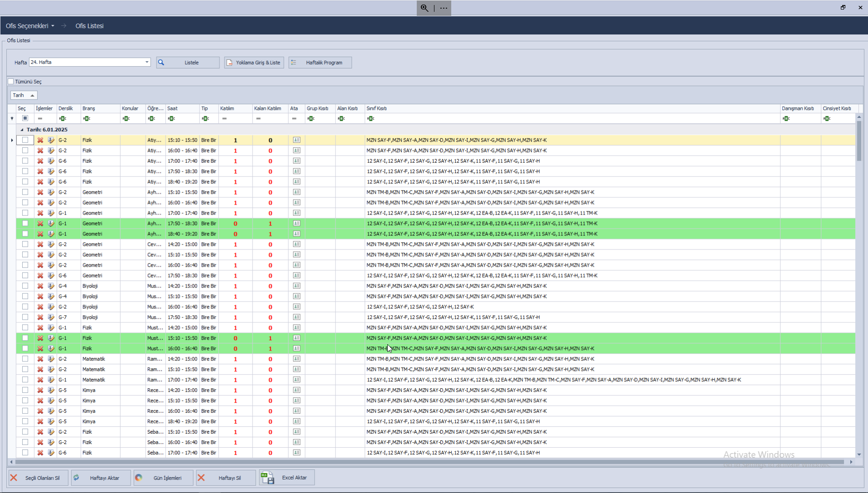Delete the Biyoloji 15:10 - 15:50 row
868x493 pixels.
pos(40,297)
